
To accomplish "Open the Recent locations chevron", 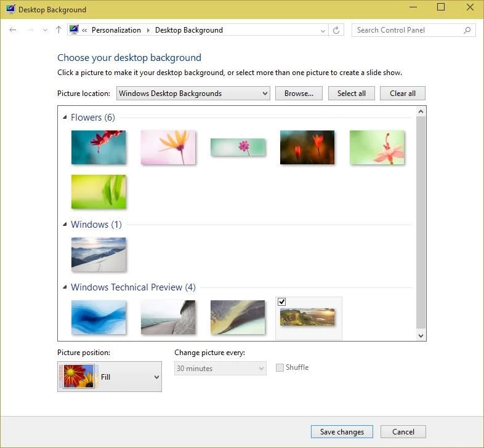I will tap(44, 30).
